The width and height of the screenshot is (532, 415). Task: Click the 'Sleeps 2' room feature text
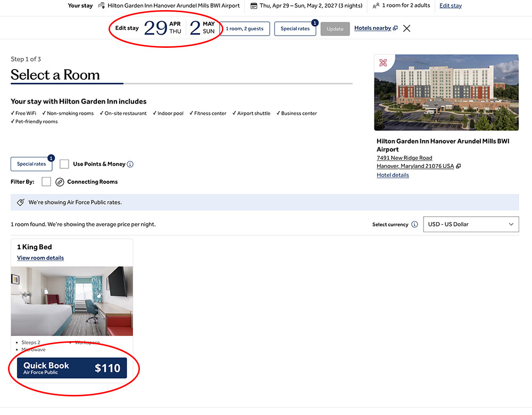31,343
